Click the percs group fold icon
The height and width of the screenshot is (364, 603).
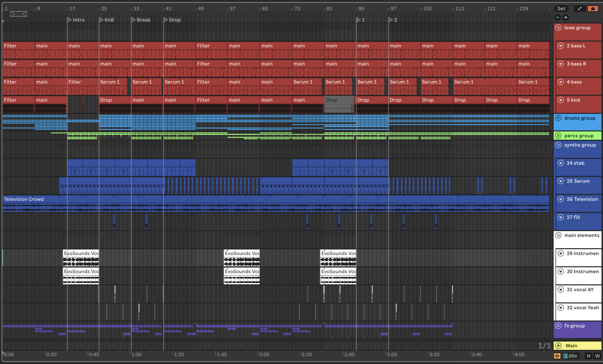point(558,136)
